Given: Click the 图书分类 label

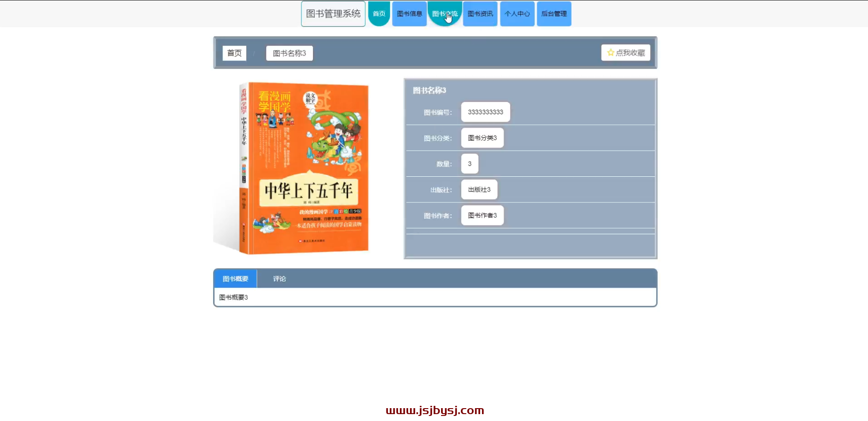Looking at the screenshot, I should (x=438, y=138).
